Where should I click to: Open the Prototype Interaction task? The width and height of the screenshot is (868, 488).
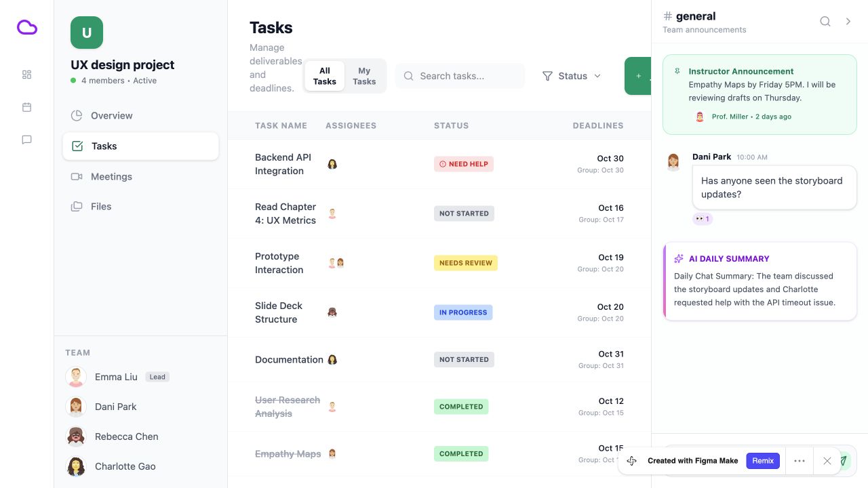coord(279,263)
